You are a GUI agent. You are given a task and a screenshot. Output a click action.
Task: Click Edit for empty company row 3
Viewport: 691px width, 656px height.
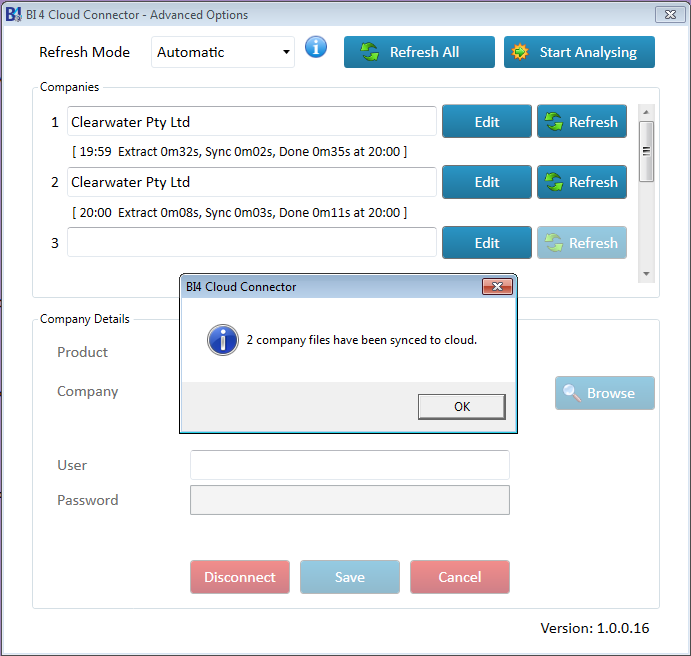pyautogui.click(x=487, y=243)
